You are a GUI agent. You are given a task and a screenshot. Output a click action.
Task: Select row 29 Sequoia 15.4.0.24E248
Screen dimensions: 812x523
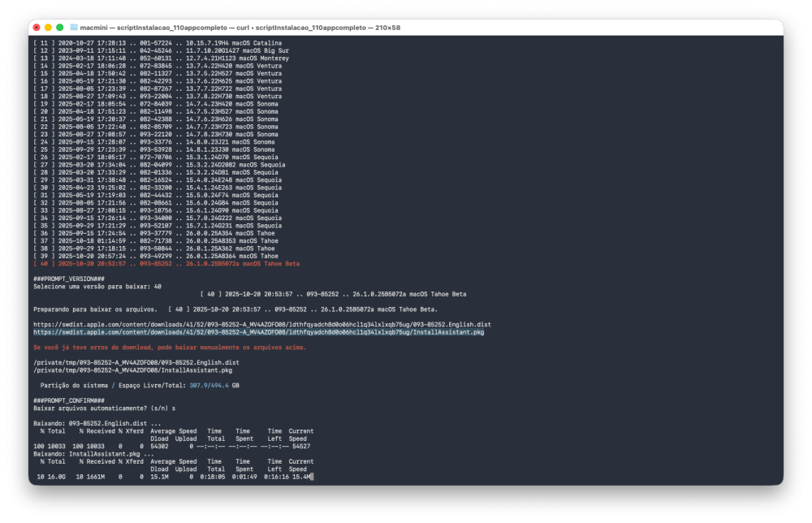tap(158, 180)
